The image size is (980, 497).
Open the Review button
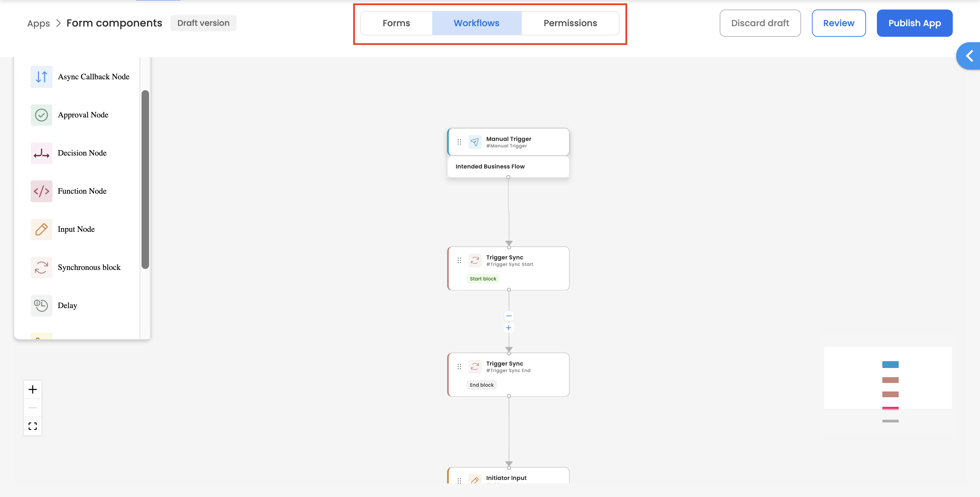point(838,23)
